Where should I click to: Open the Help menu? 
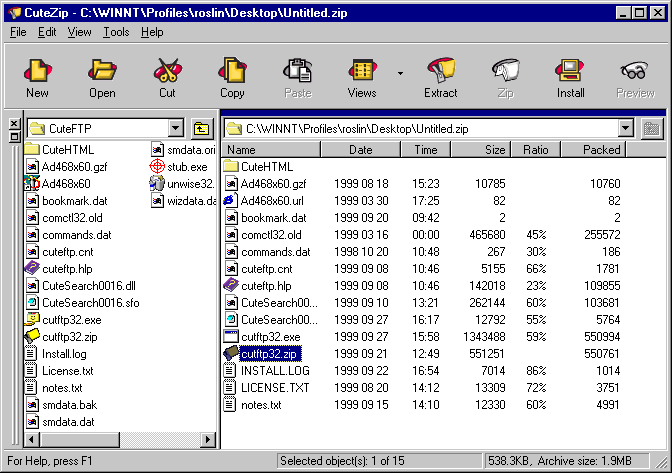click(x=152, y=32)
